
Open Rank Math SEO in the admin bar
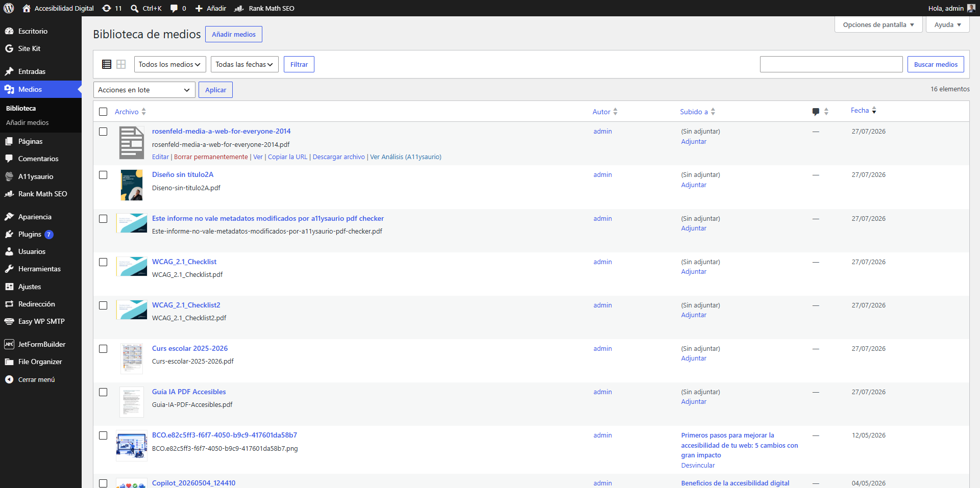coord(264,8)
